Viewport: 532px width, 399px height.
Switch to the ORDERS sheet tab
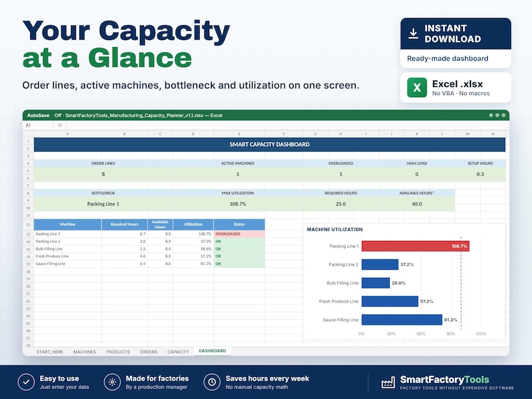click(149, 352)
